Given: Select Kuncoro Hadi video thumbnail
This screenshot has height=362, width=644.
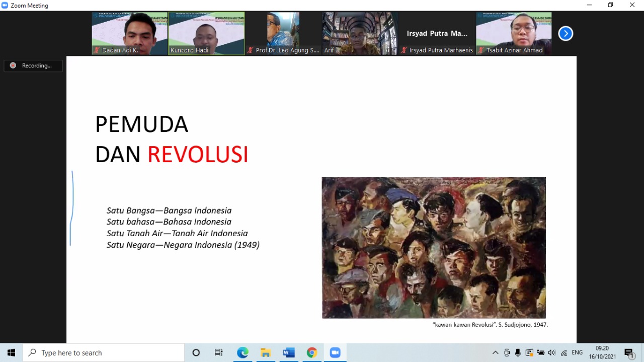Looking at the screenshot, I should [206, 33].
